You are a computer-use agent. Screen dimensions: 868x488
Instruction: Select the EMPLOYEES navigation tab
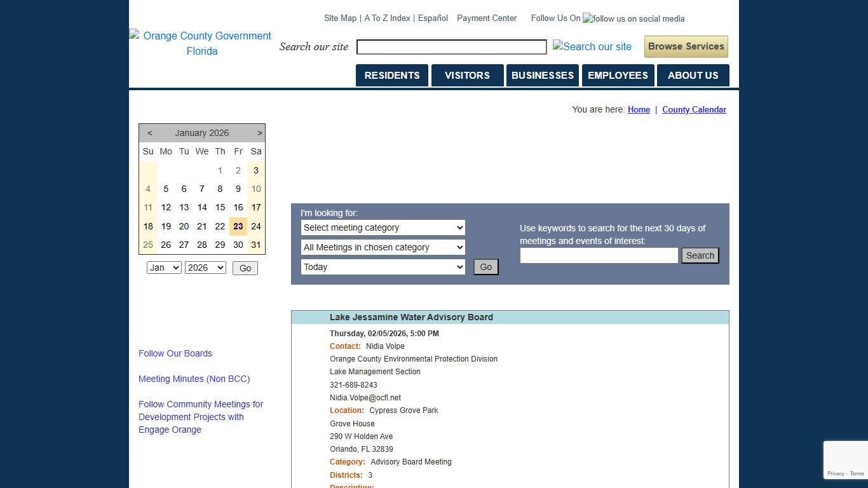point(618,75)
